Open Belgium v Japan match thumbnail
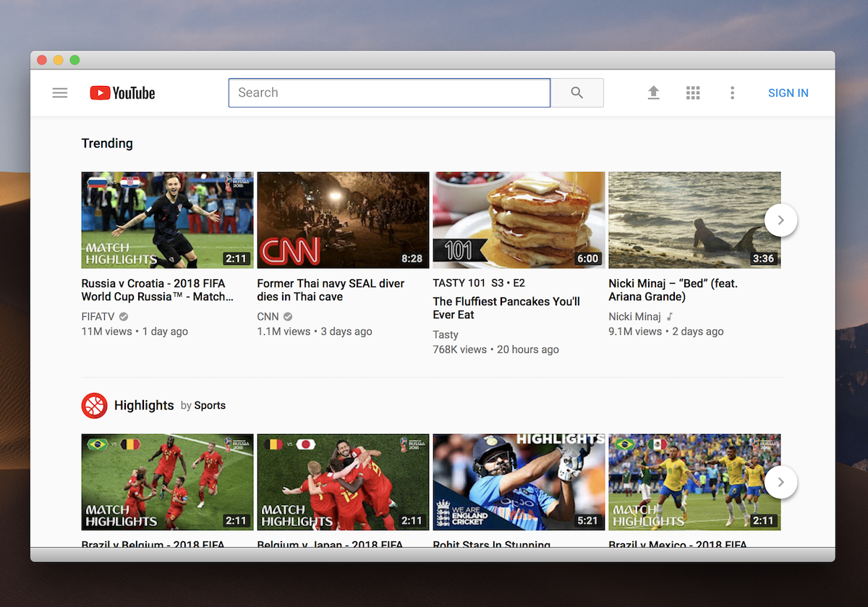This screenshot has height=607, width=868. (343, 482)
